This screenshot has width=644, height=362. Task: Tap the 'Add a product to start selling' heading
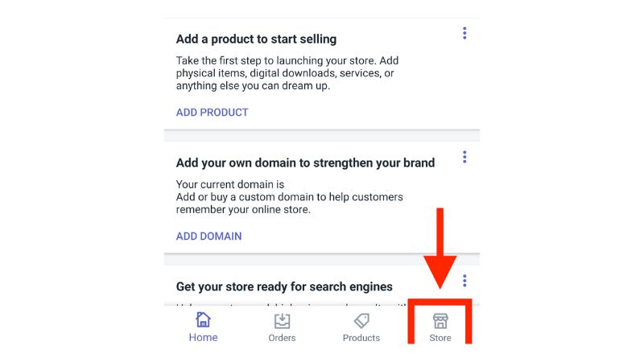256,39
